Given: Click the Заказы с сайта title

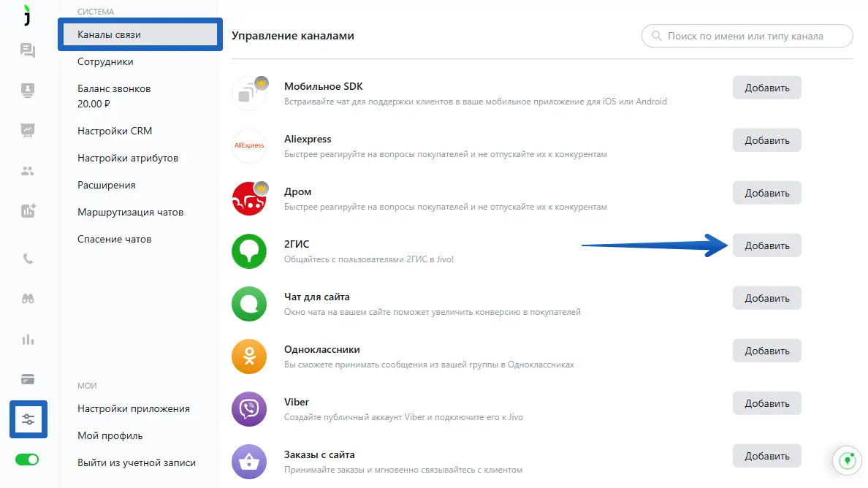Looking at the screenshot, I should point(319,454).
